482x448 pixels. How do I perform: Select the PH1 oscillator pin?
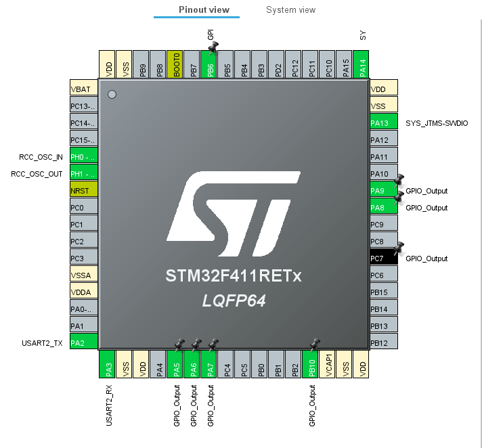[x=84, y=172]
